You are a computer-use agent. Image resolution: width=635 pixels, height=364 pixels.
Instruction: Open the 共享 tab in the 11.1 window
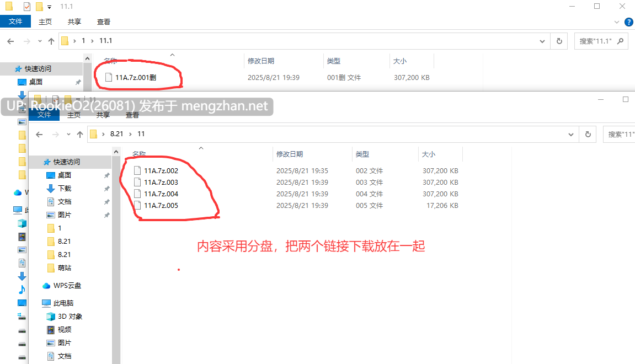(x=74, y=22)
